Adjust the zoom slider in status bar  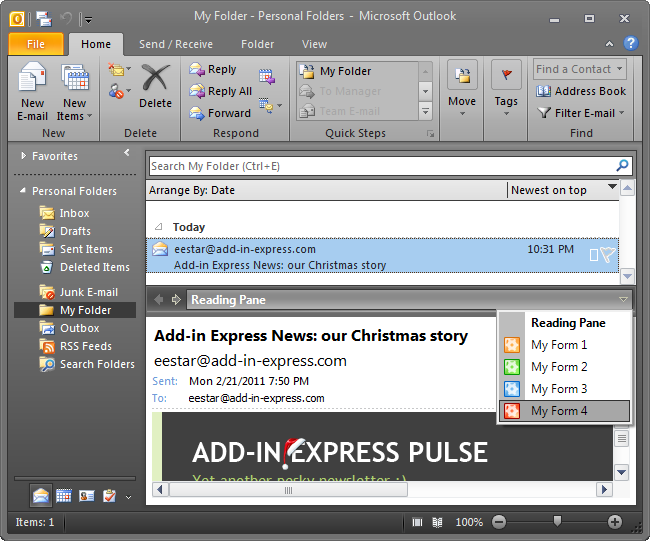tap(557, 522)
